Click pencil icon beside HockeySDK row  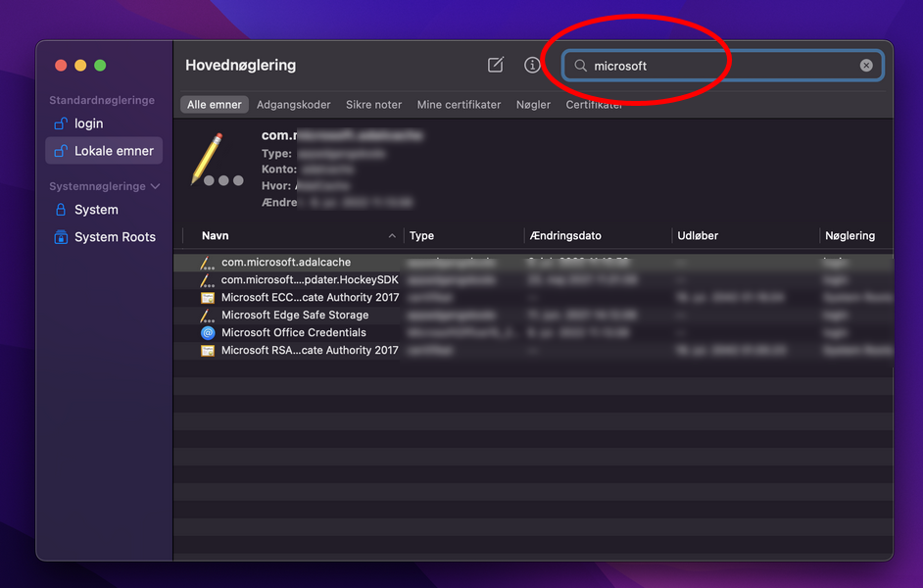click(207, 280)
